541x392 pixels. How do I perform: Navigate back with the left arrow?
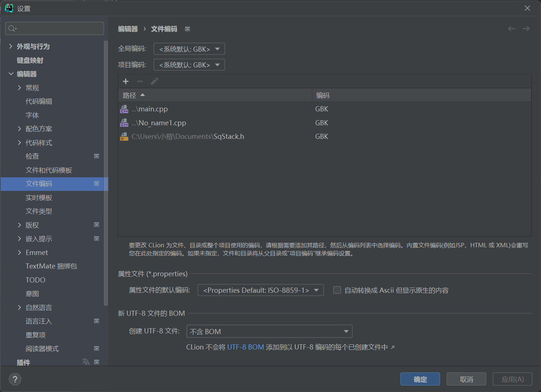pos(511,29)
